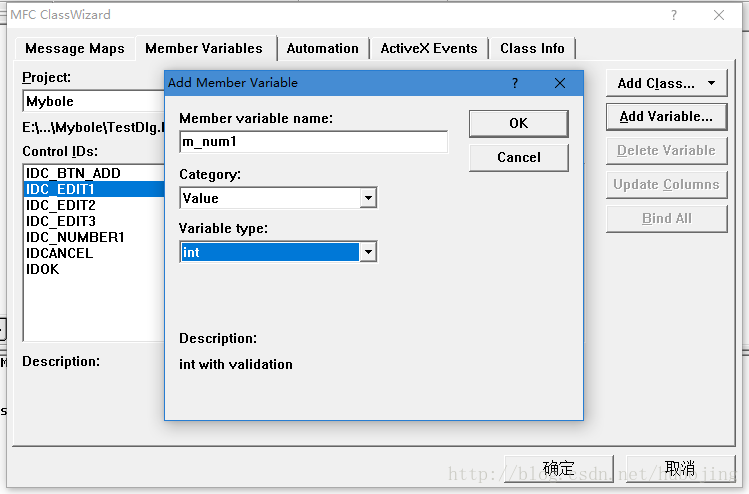This screenshot has width=749, height=494.
Task: Open the Variable type dropdown arrow
Action: (x=368, y=252)
